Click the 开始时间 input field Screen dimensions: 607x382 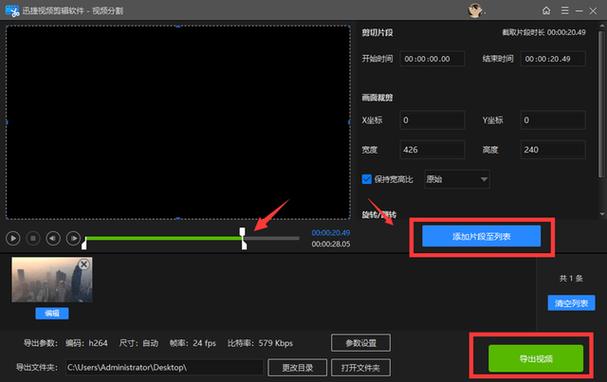pos(432,59)
